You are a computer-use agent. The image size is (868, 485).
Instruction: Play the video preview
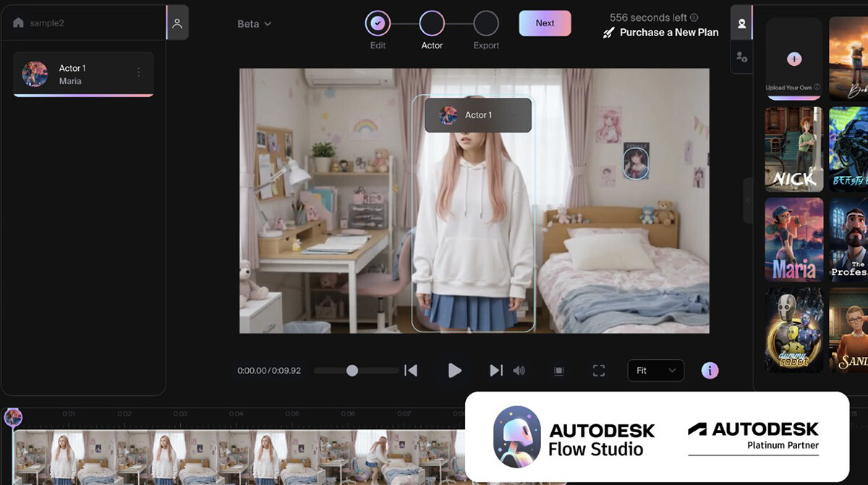[x=454, y=371]
